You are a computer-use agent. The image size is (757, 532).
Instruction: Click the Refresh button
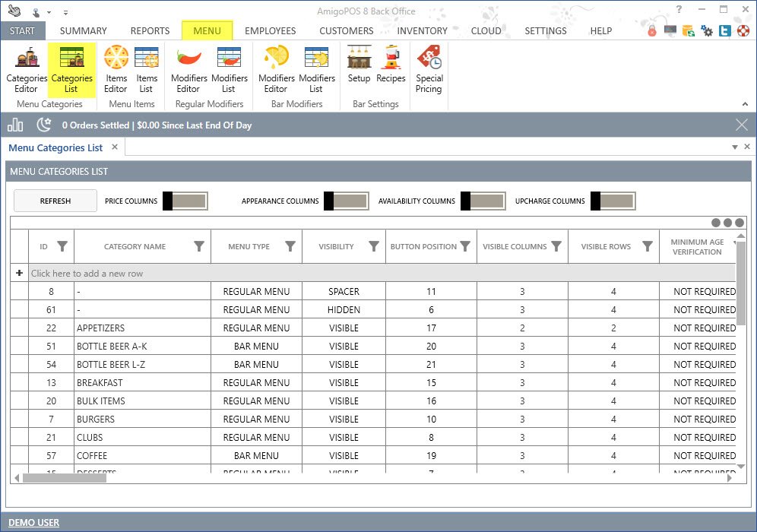pos(55,201)
